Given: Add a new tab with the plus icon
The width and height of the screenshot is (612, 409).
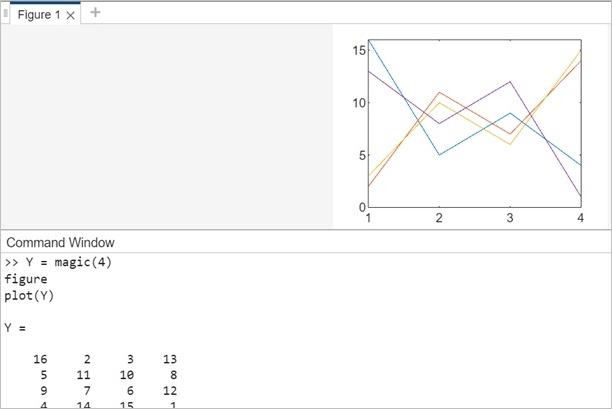Looking at the screenshot, I should pos(95,13).
